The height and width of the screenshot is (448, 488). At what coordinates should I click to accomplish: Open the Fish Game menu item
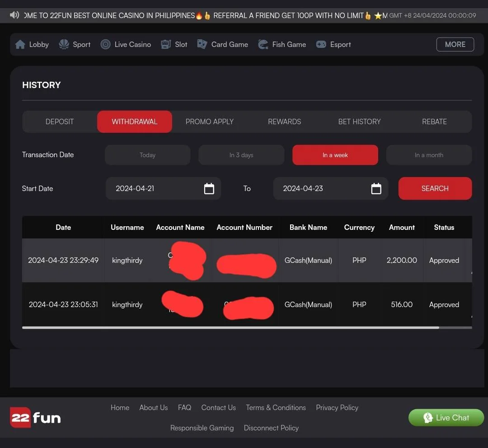(x=282, y=45)
